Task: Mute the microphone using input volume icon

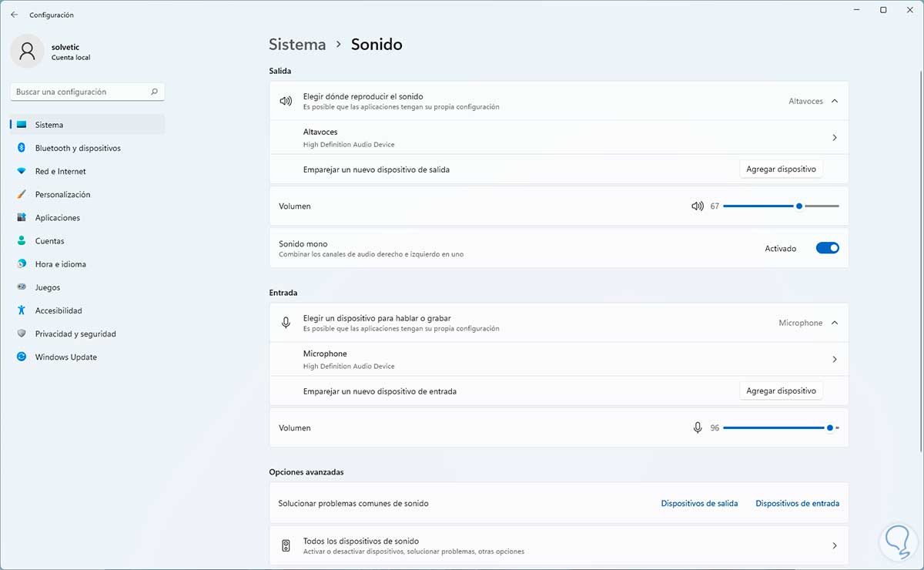Action: (698, 427)
